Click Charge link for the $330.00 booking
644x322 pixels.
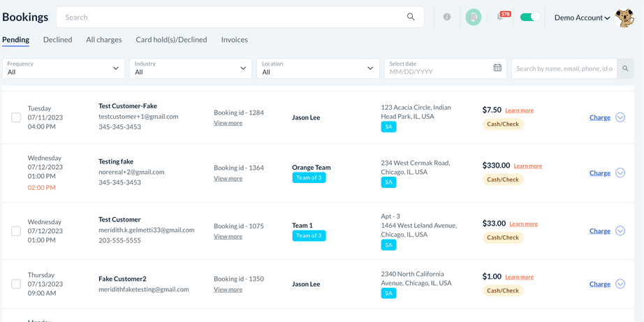point(599,173)
